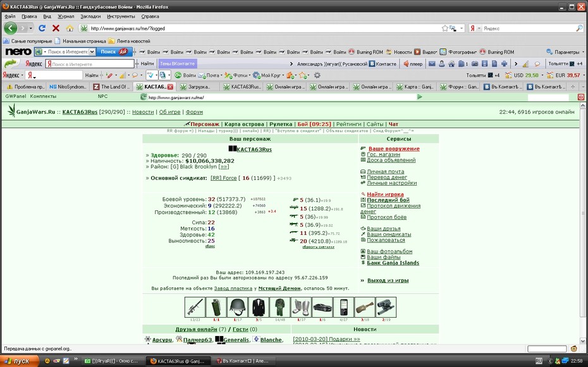588x367 pixels.
Task: Click the red power icon in GWPanel bar
Action: pyautogui.click(x=581, y=97)
